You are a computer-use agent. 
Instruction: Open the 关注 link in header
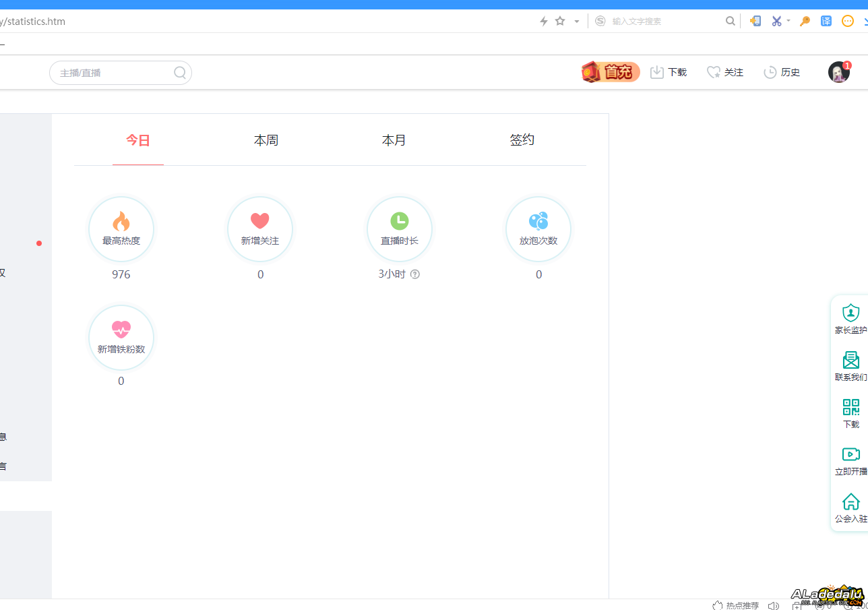point(725,72)
